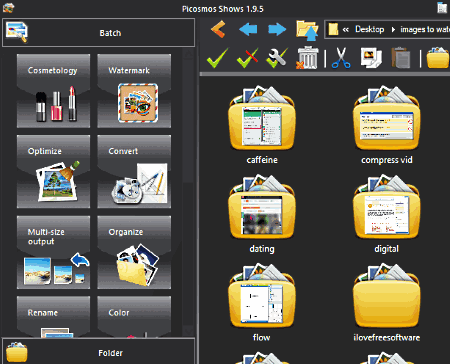Copy selected images icon
The height and width of the screenshot is (364, 450).
[x=371, y=58]
